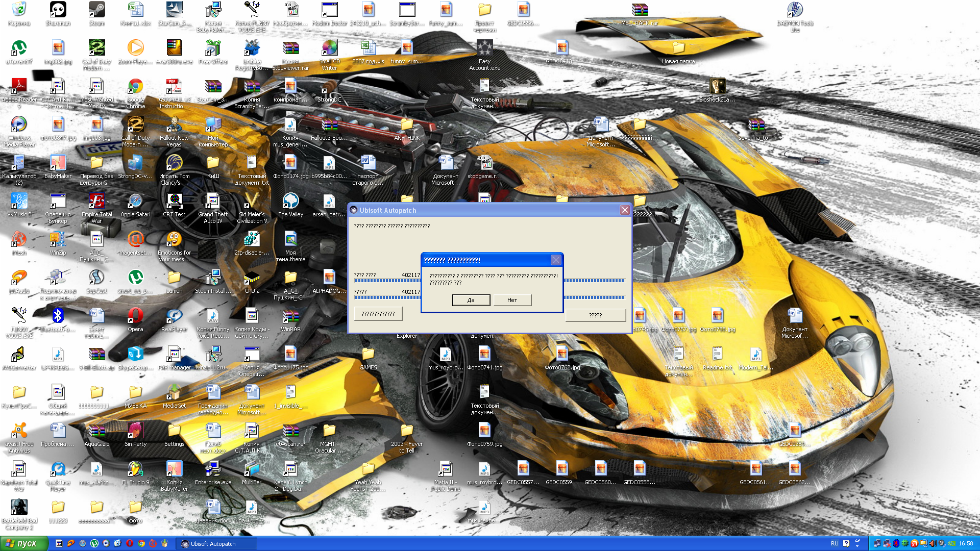Screen dimensions: 980x551
Task: Open the Steam desktop shortcut
Action: 96,10
